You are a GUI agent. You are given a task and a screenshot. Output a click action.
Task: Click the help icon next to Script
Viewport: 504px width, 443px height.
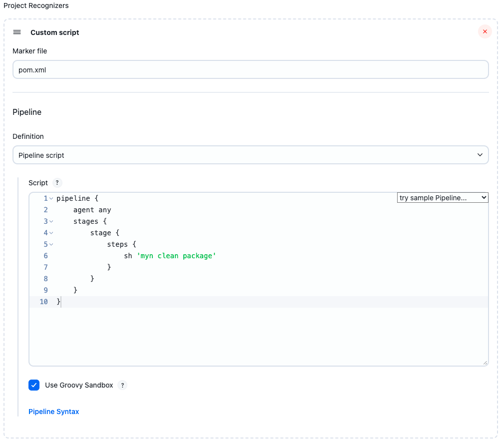(57, 183)
